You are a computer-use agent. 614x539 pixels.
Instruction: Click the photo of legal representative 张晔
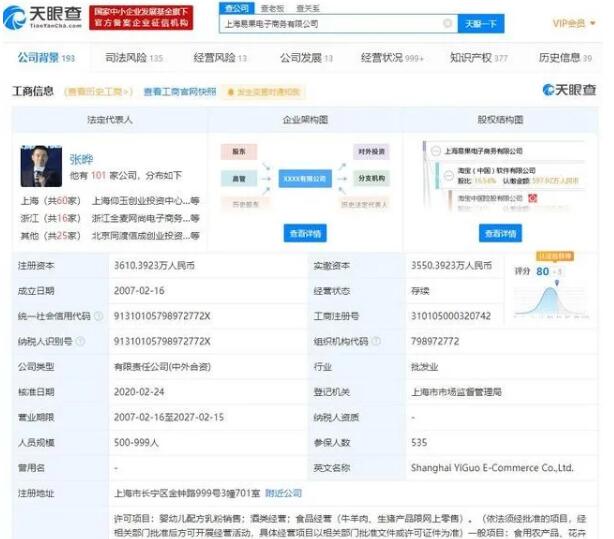41,166
